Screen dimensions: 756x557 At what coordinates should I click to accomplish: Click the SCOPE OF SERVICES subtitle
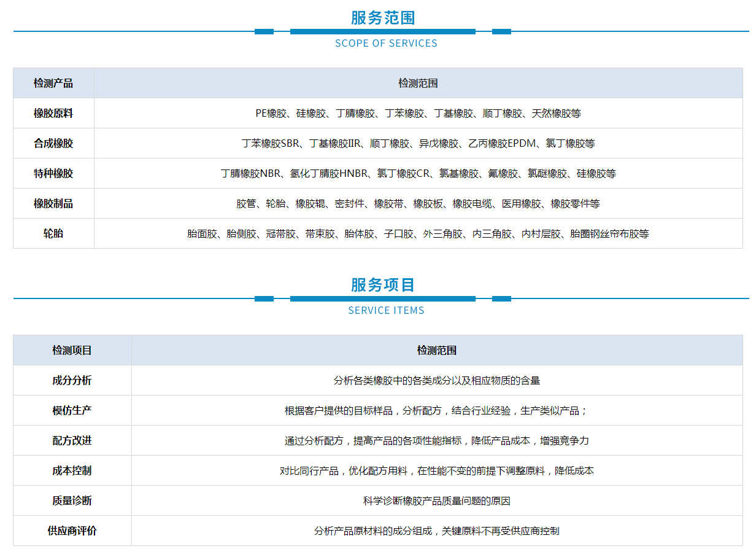tap(386, 43)
